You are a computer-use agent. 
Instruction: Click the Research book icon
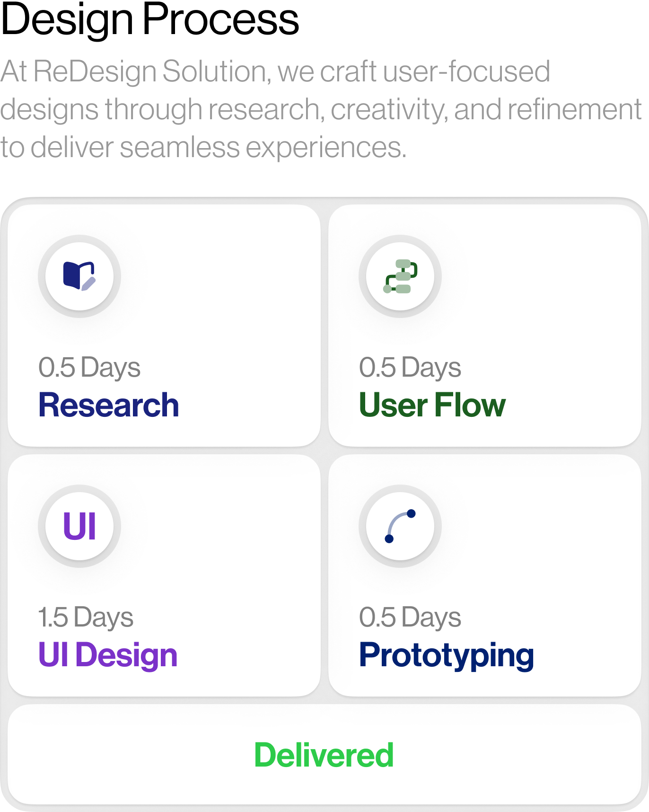point(79,276)
